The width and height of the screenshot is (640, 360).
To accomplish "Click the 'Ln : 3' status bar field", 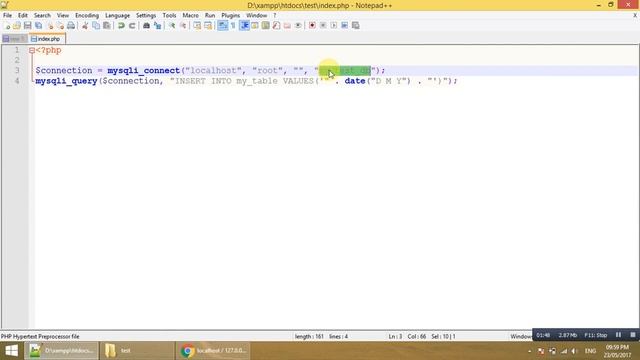I will point(395,337).
